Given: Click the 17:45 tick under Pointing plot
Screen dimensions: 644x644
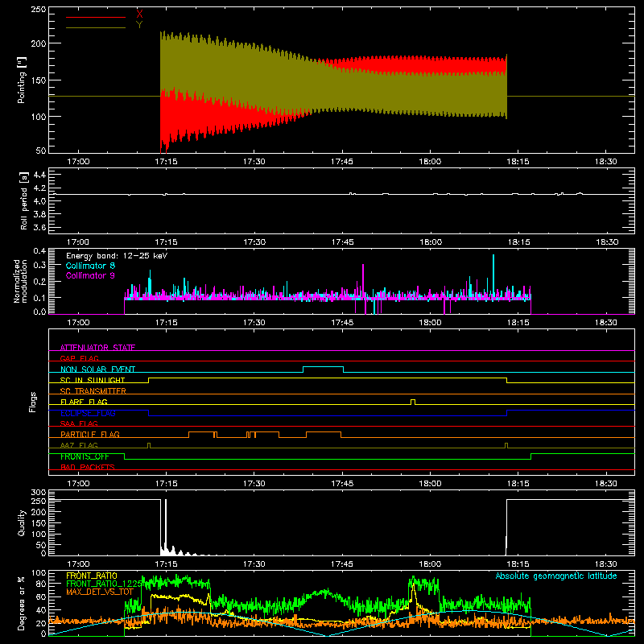Looking at the screenshot, I should pos(341,162).
